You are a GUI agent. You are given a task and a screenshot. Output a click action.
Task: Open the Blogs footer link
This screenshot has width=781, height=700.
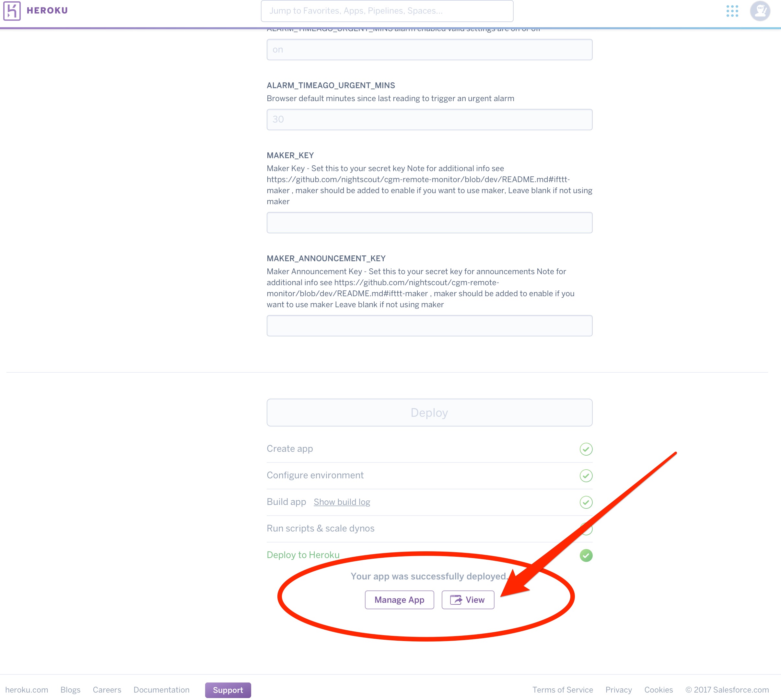70,690
